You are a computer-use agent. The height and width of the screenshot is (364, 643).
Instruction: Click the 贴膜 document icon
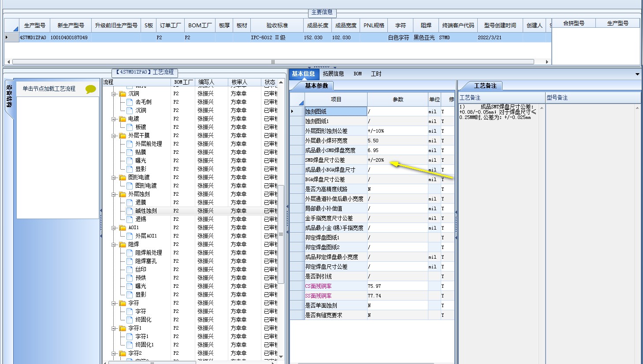[130, 152]
